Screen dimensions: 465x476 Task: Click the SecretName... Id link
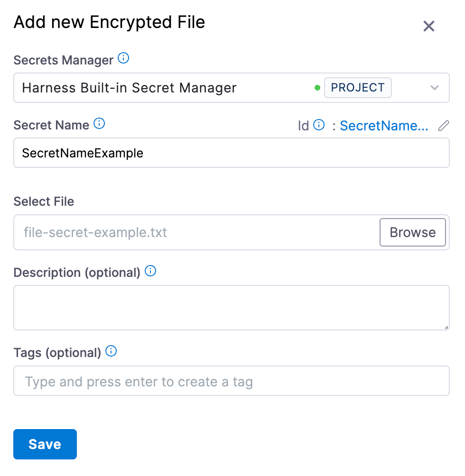(x=384, y=126)
